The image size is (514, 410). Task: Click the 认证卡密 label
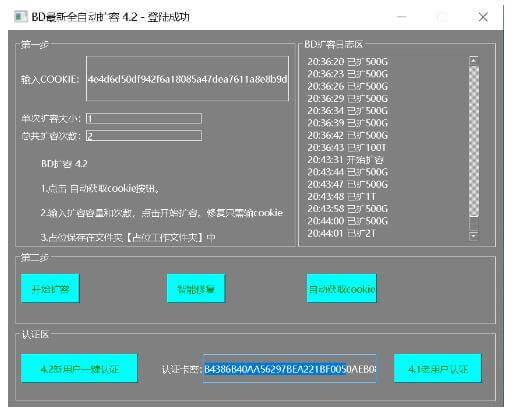(181, 369)
